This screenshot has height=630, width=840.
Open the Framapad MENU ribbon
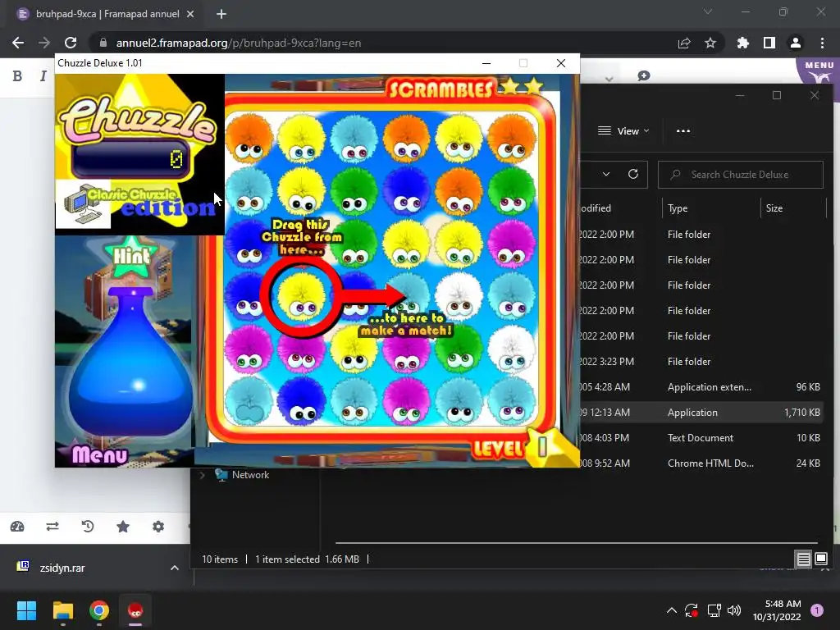pos(819,71)
